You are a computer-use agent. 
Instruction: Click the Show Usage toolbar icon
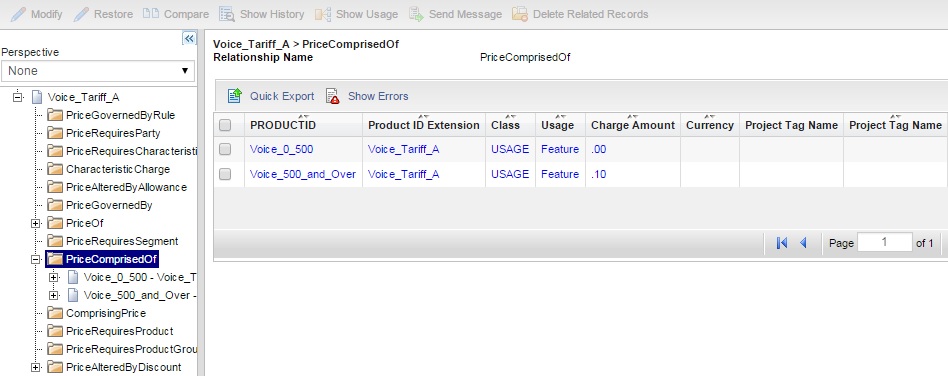click(323, 14)
